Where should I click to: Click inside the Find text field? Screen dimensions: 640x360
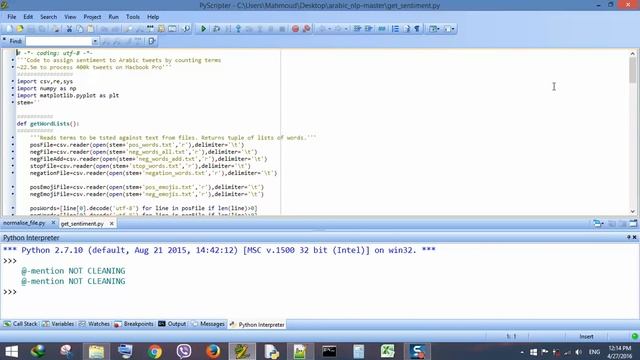pos(59,41)
